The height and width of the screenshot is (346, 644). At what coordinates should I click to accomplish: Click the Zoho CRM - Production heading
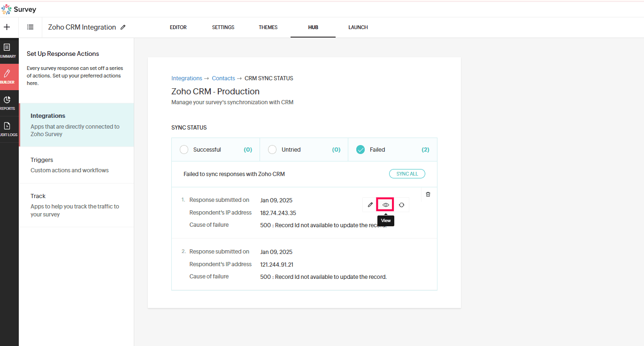click(x=215, y=92)
